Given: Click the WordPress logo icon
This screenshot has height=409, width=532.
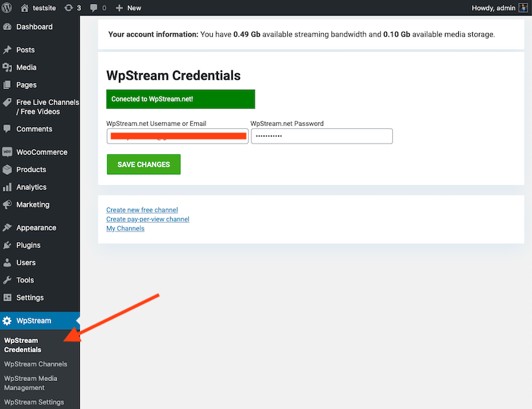Looking at the screenshot, I should [x=7, y=7].
